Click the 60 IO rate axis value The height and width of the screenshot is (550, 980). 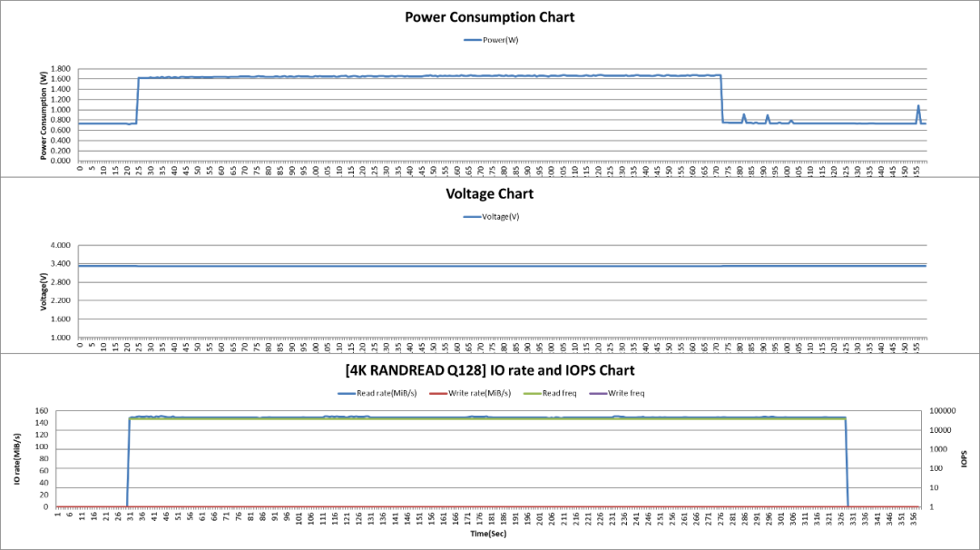coord(44,471)
